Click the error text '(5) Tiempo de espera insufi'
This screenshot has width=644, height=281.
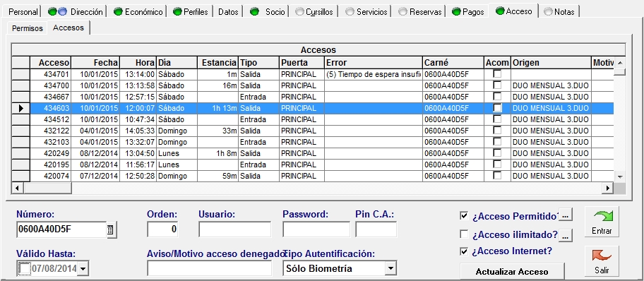click(374, 74)
